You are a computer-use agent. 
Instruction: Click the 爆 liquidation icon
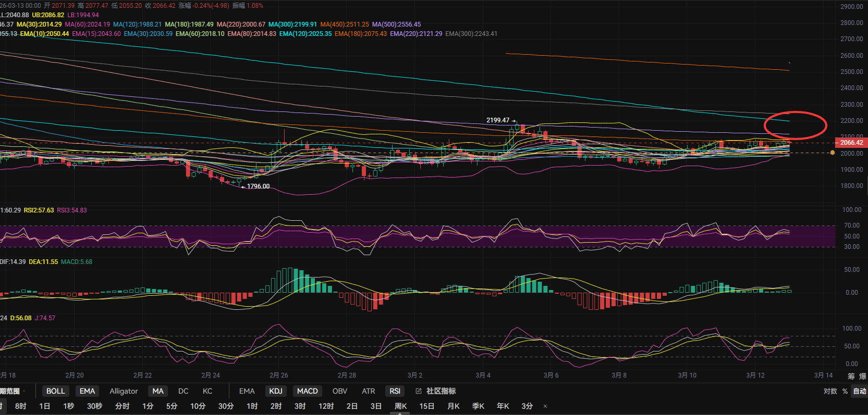point(862,376)
